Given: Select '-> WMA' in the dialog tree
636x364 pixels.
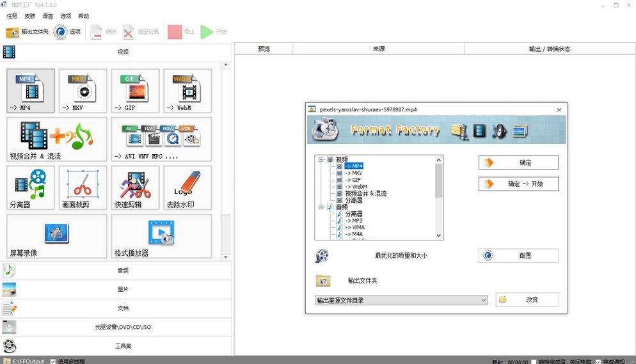Looking at the screenshot, I should click(355, 227).
